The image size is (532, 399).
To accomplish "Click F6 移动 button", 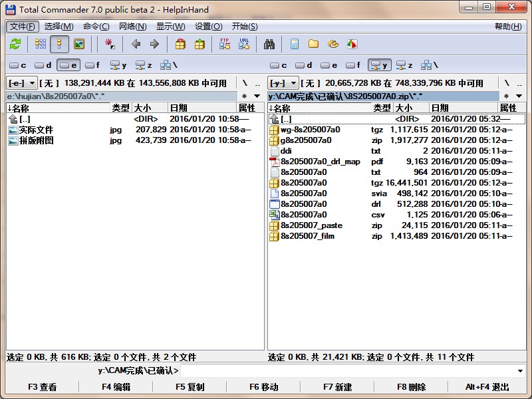I will pos(263,387).
